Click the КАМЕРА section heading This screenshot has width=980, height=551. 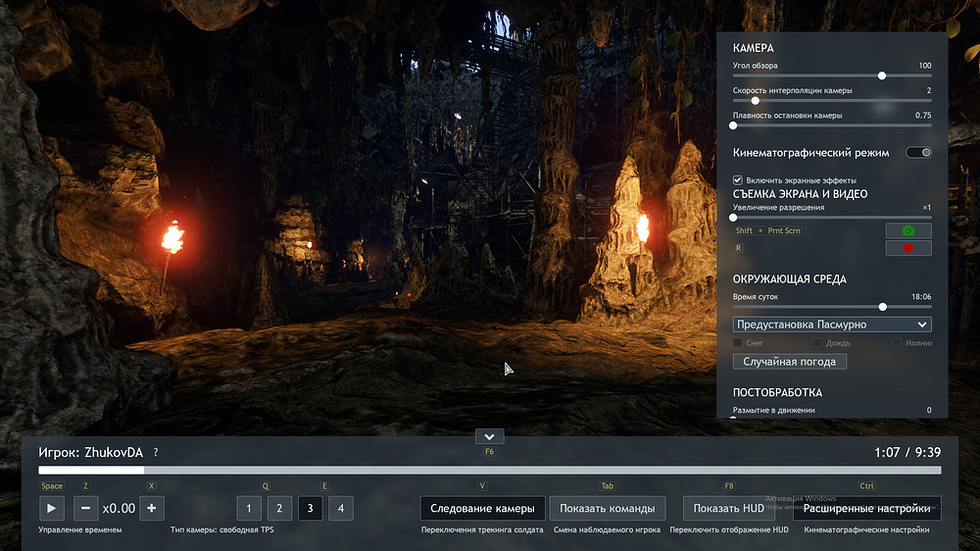[753, 48]
